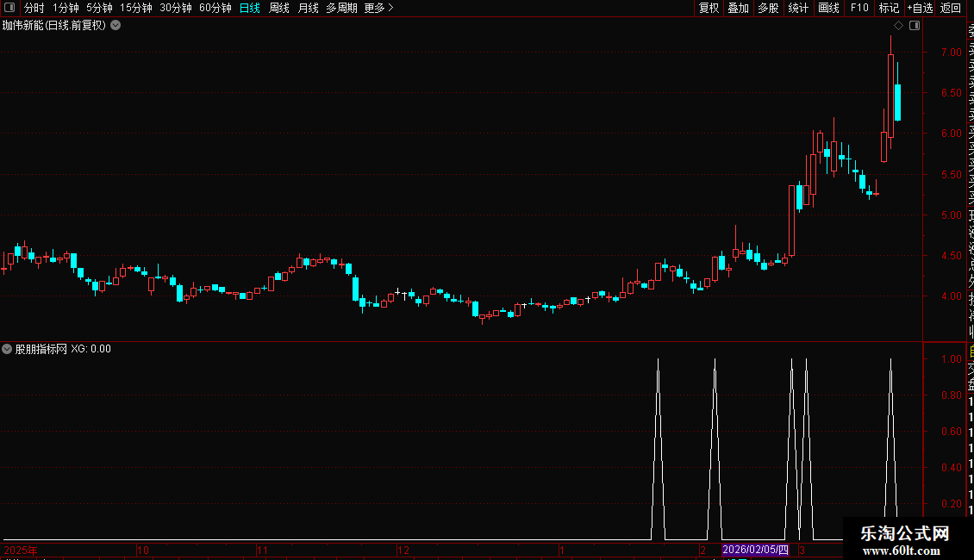Viewport: 974px width, 560px height.
Task: Open dropdown beside 珈伟新能 chart title
Action: coord(116,26)
